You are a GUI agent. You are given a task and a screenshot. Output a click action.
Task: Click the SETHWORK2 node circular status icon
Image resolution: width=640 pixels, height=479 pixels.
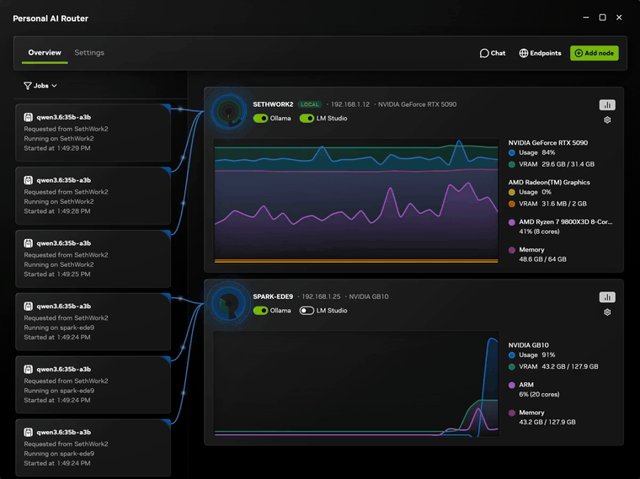tap(229, 111)
